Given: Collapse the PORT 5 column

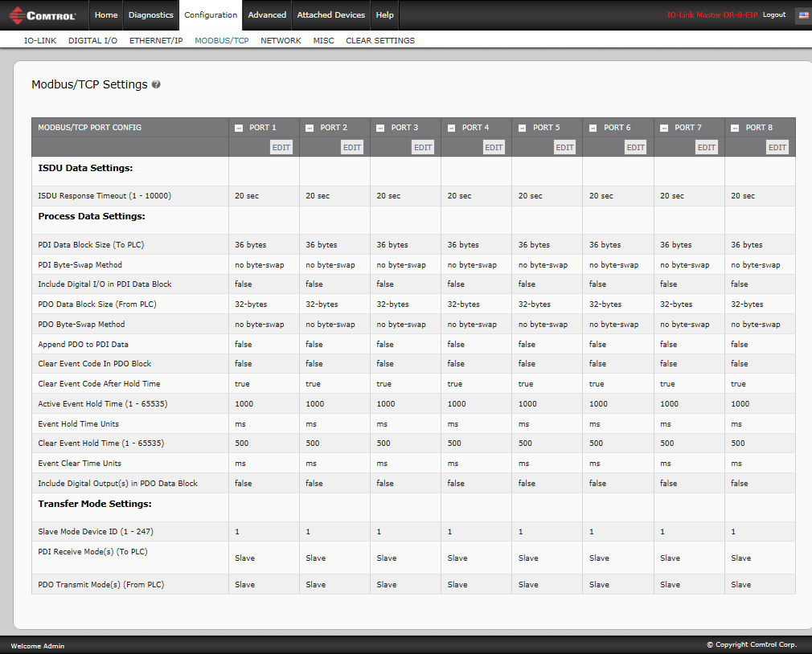Looking at the screenshot, I should pos(522,128).
